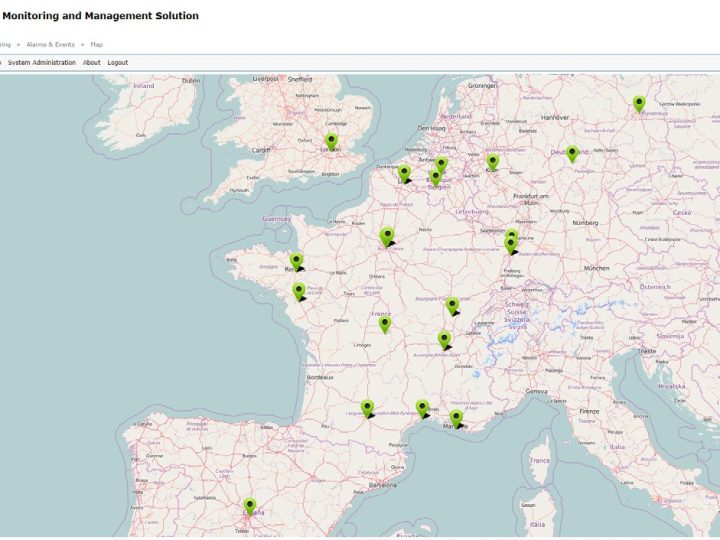
Task: Select the Paris location marker
Action: pyautogui.click(x=387, y=236)
